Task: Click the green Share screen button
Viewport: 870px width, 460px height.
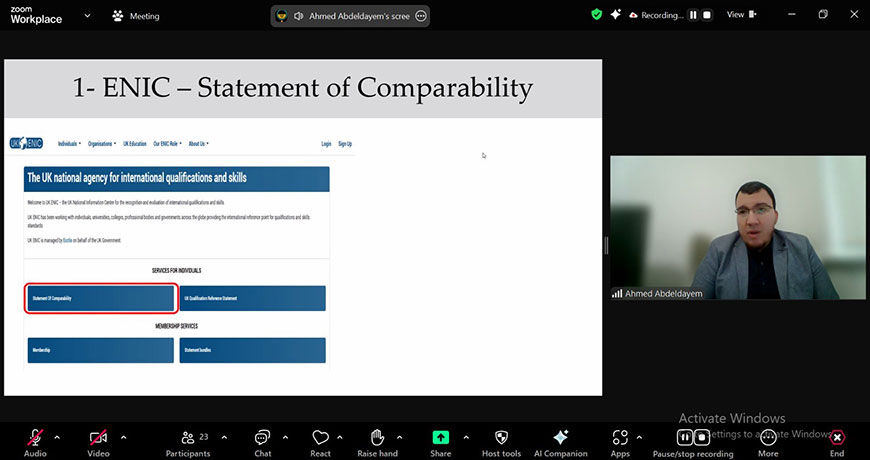Action: click(441, 437)
